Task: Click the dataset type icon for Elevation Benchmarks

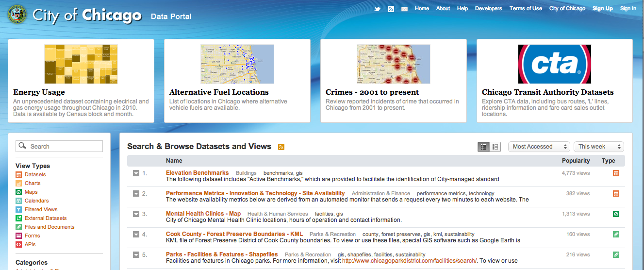Action: pyautogui.click(x=616, y=173)
